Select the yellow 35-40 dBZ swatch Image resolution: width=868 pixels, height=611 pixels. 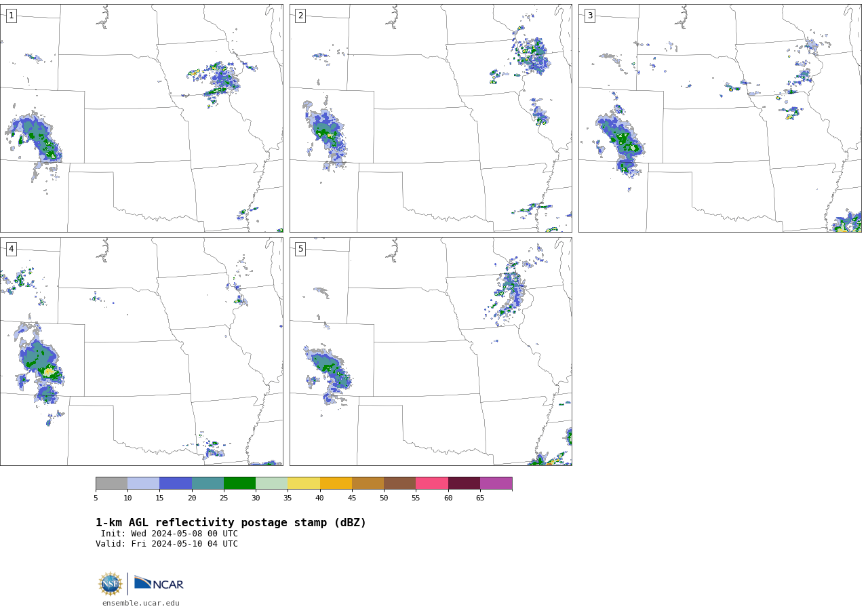(x=304, y=483)
